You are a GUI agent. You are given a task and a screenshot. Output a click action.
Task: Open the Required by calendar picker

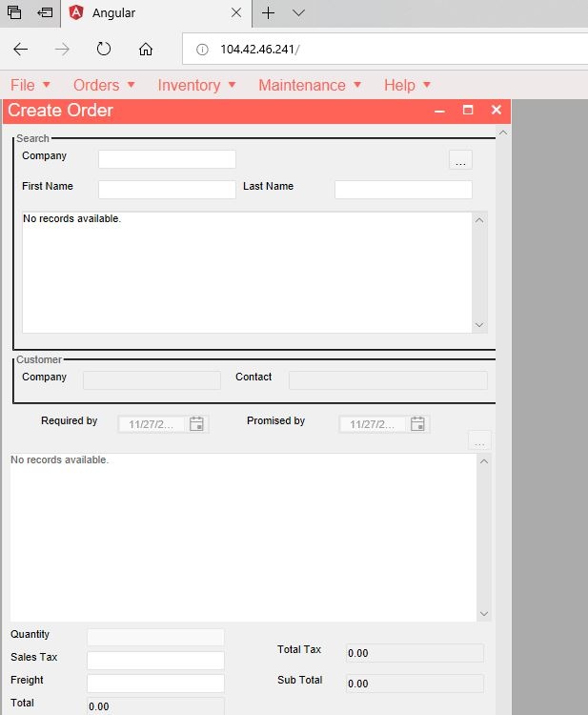point(196,424)
